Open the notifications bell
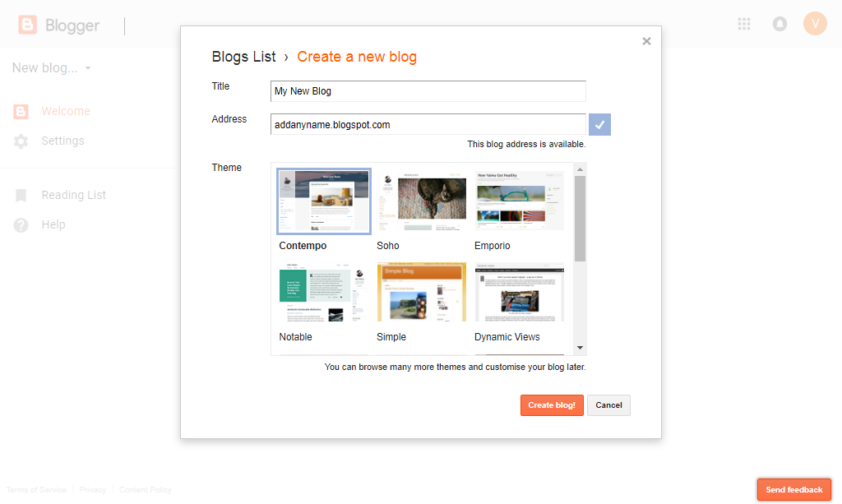Screen dimensions: 842x504 pyautogui.click(x=780, y=24)
